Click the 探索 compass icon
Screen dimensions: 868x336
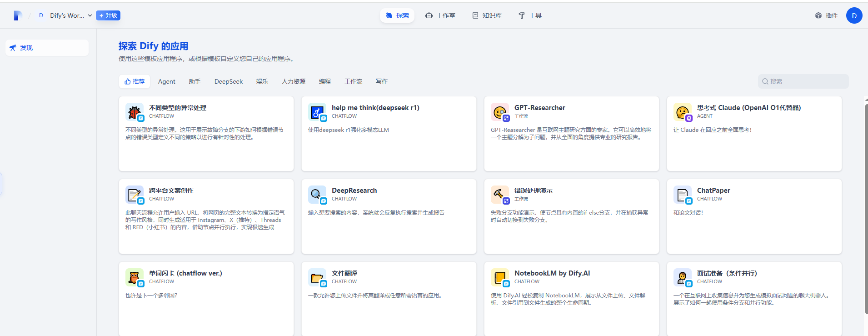tap(389, 15)
